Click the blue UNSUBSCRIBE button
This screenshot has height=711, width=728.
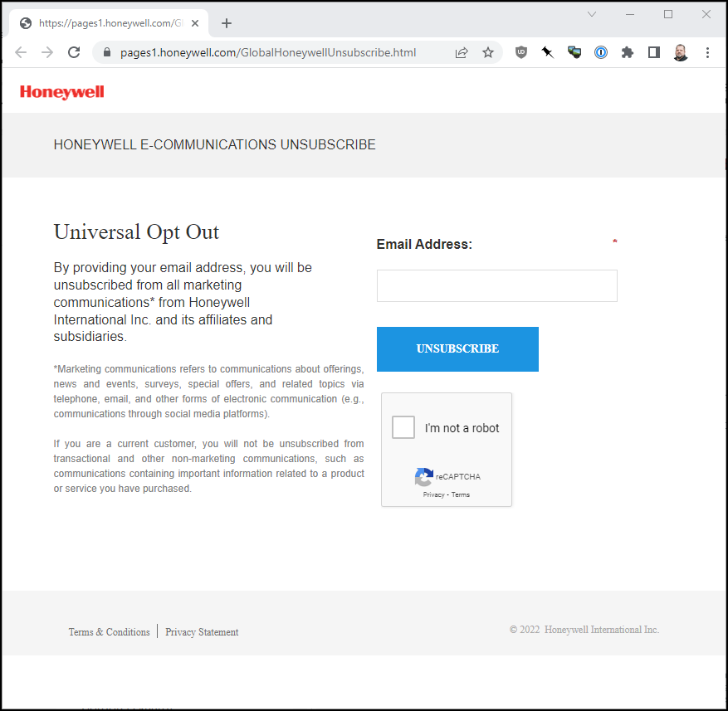[x=457, y=349]
